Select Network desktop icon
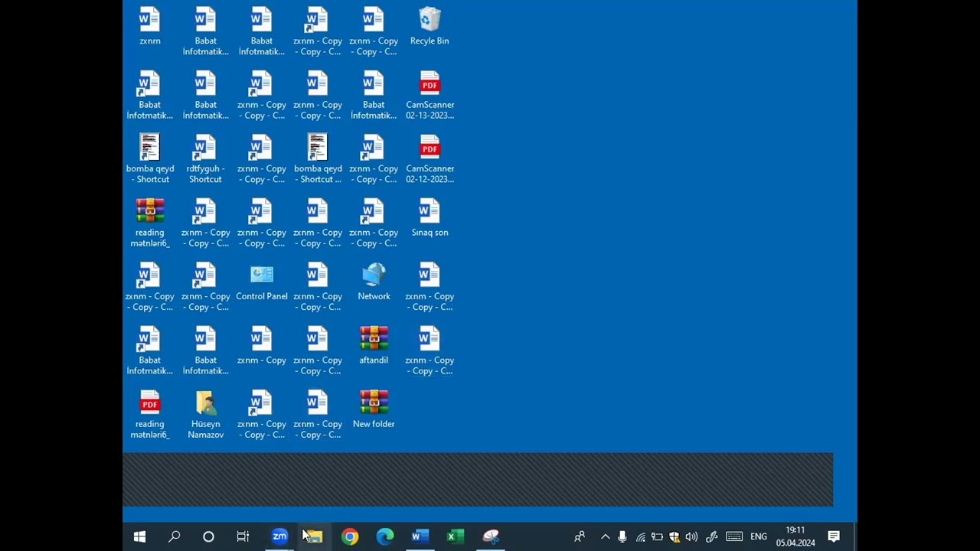This screenshot has height=551, width=980. [x=374, y=282]
